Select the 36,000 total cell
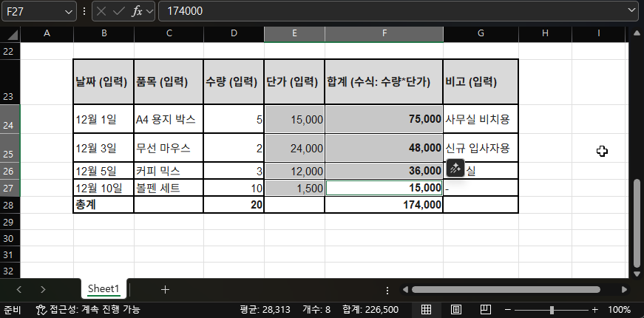 [384, 171]
